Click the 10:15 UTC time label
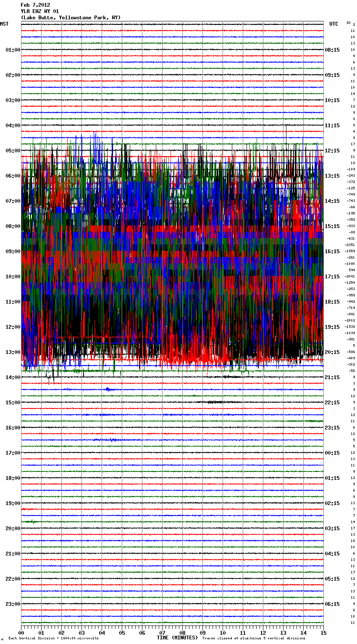 tap(332, 100)
